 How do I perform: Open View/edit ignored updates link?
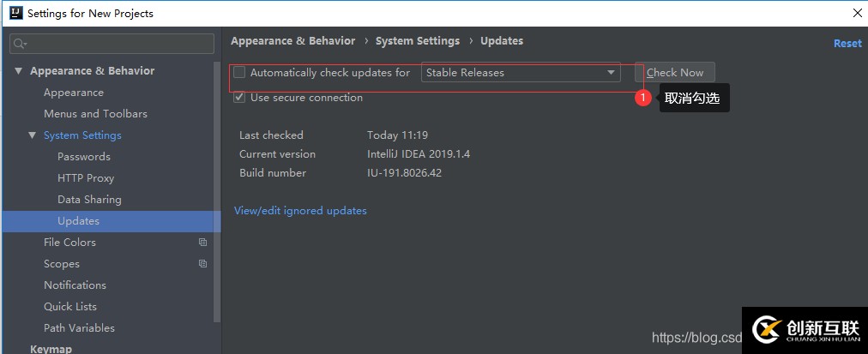300,211
